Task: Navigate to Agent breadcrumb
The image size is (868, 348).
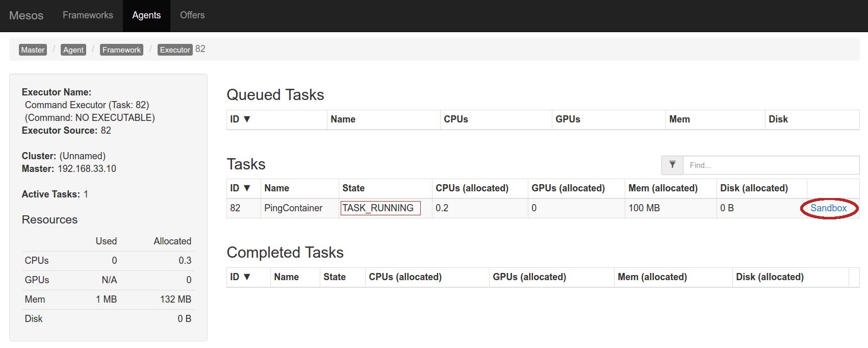Action: (x=73, y=49)
